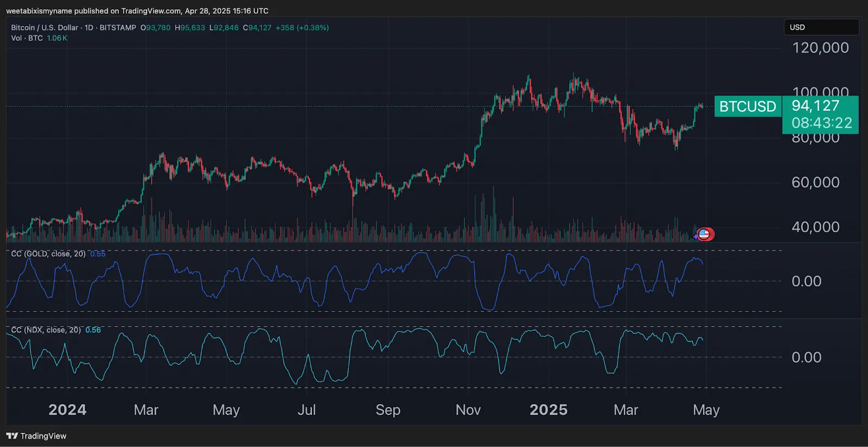Click the 1.06K volume value
Viewport: 868px width, 447px height.
click(x=57, y=38)
